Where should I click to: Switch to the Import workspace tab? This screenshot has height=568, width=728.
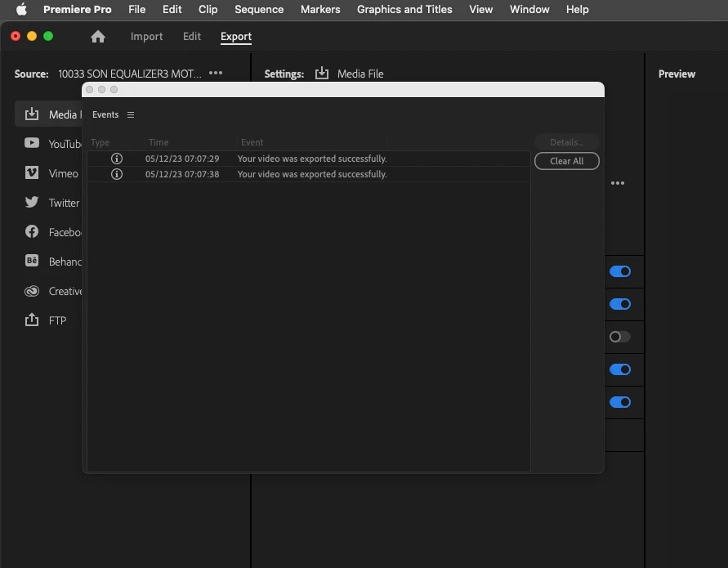tap(146, 36)
